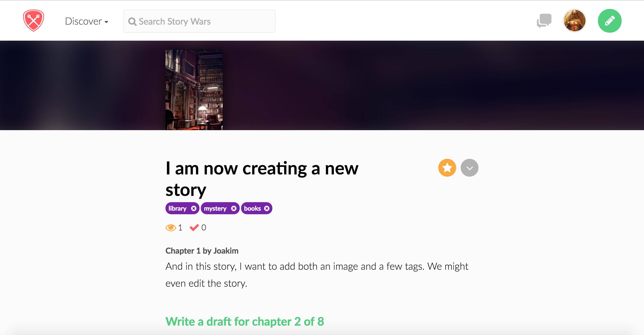Click the library book cover image
644x335 pixels.
pyautogui.click(x=194, y=90)
